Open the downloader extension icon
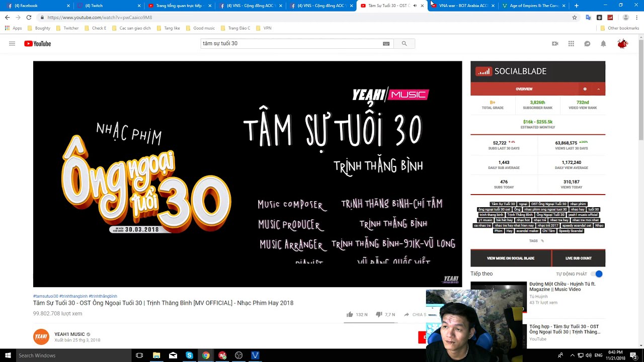 point(599,17)
